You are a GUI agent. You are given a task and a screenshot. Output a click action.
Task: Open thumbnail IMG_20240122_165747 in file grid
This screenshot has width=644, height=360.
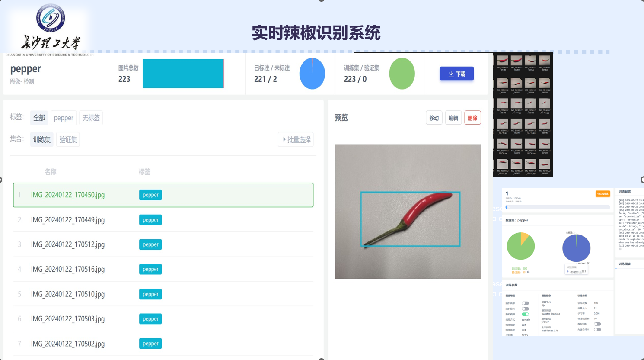pyautogui.click(x=544, y=123)
